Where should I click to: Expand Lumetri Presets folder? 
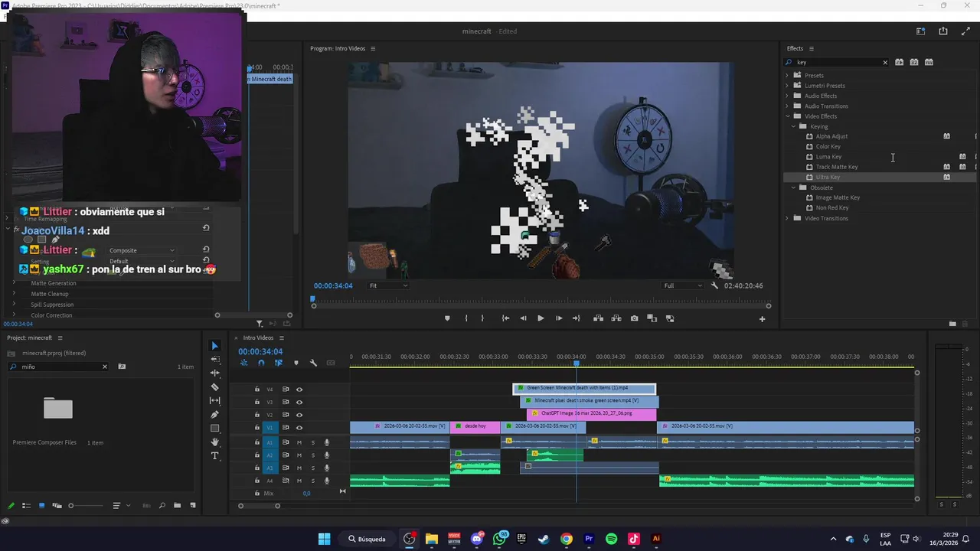pyautogui.click(x=787, y=86)
